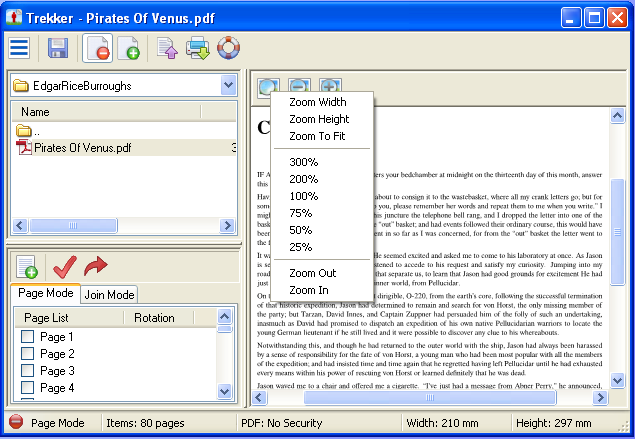Screen dimensions: 635x439
Task: Click the file list horizontal scrollbar thumb
Action: 73,225
